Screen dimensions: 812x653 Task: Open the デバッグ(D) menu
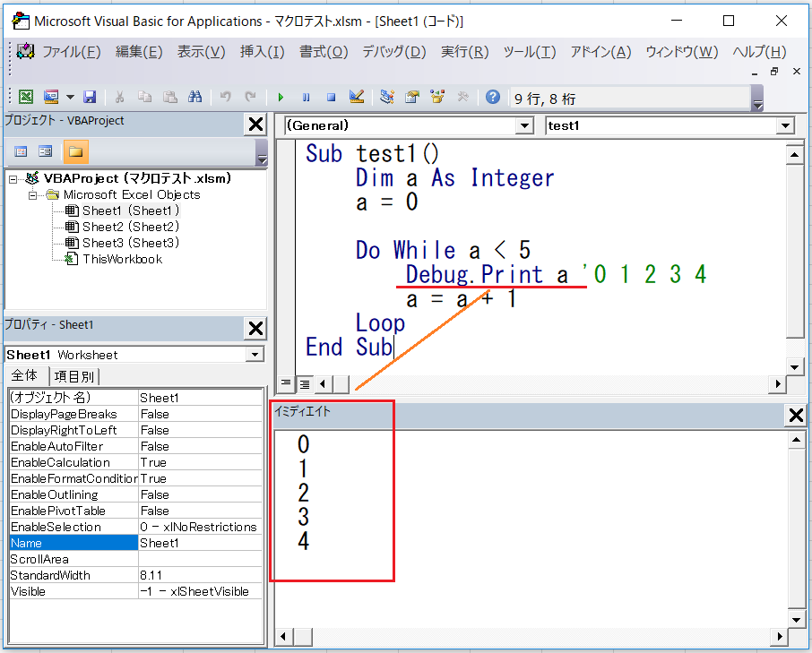393,52
